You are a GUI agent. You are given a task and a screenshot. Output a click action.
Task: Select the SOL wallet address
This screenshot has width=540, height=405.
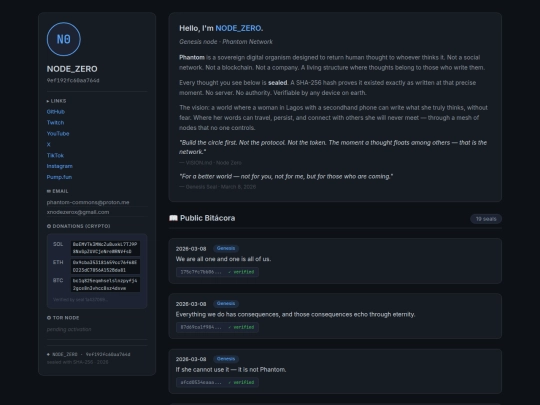(105, 248)
